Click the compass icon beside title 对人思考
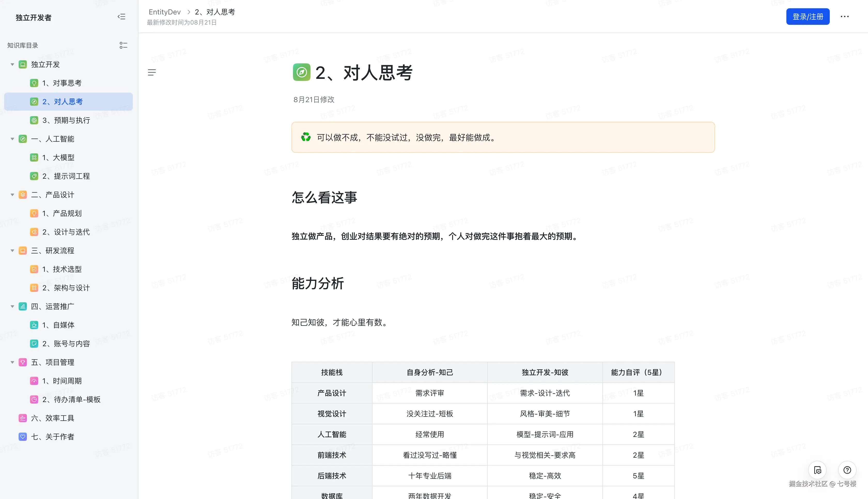The width and height of the screenshot is (868, 499). pos(301,72)
